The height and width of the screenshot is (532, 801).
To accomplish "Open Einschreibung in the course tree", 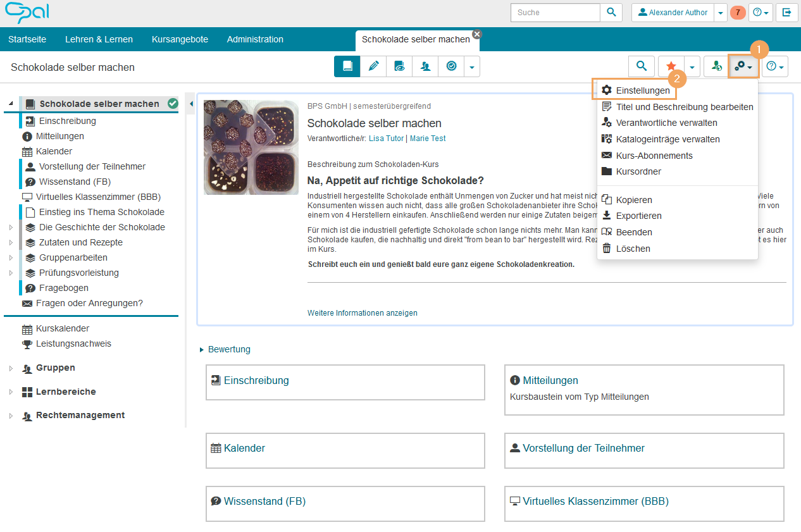I will (68, 121).
